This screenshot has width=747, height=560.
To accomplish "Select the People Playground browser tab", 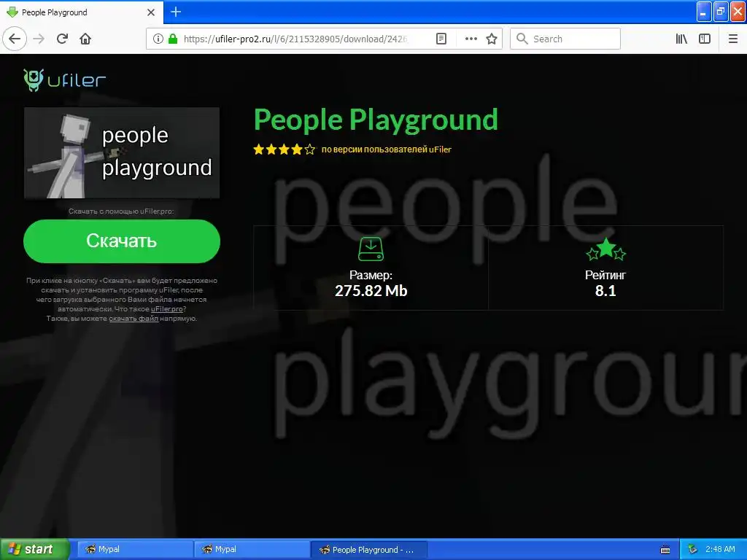I will click(81, 12).
